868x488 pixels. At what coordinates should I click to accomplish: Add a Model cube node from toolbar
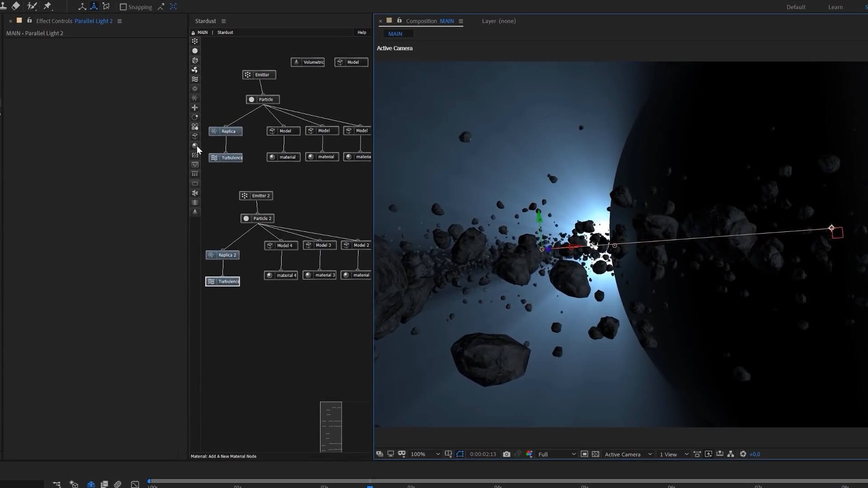pyautogui.click(x=195, y=136)
